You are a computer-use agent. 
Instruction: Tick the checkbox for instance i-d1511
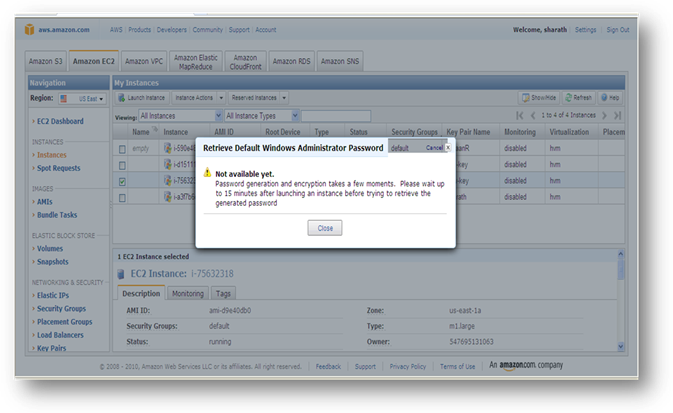tap(122, 165)
